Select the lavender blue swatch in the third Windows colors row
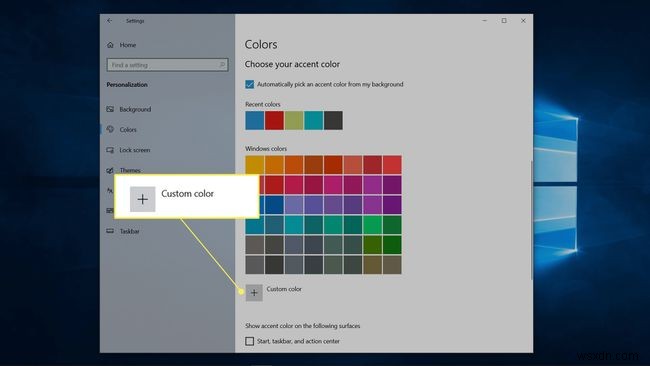650x366 pixels. (x=294, y=205)
